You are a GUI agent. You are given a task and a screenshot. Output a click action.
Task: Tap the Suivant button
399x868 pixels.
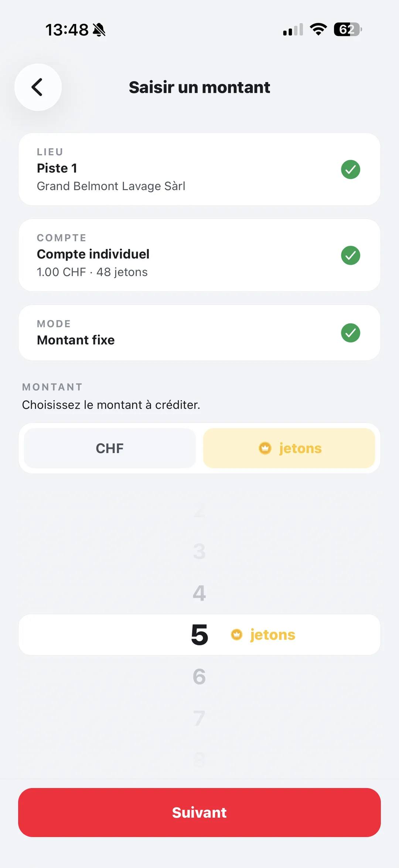[x=199, y=813]
